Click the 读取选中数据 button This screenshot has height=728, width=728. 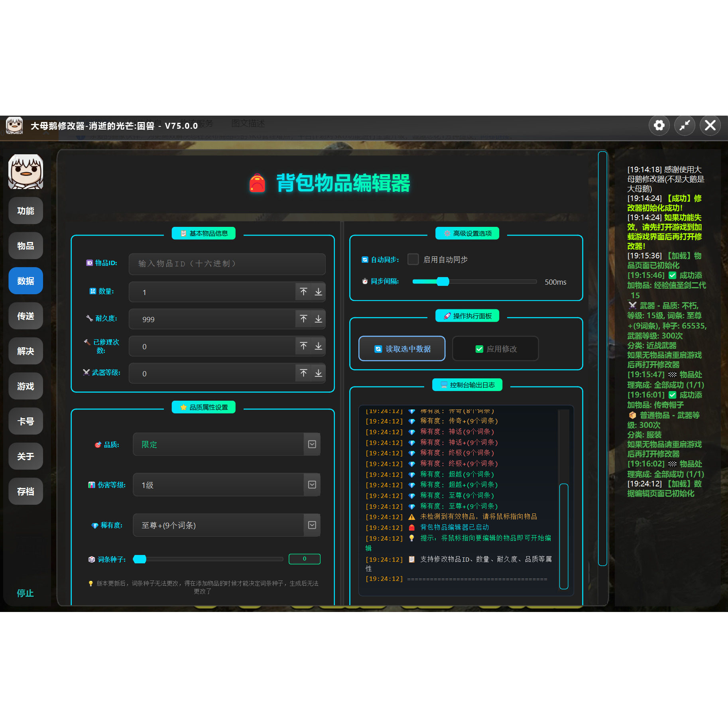pyautogui.click(x=402, y=349)
